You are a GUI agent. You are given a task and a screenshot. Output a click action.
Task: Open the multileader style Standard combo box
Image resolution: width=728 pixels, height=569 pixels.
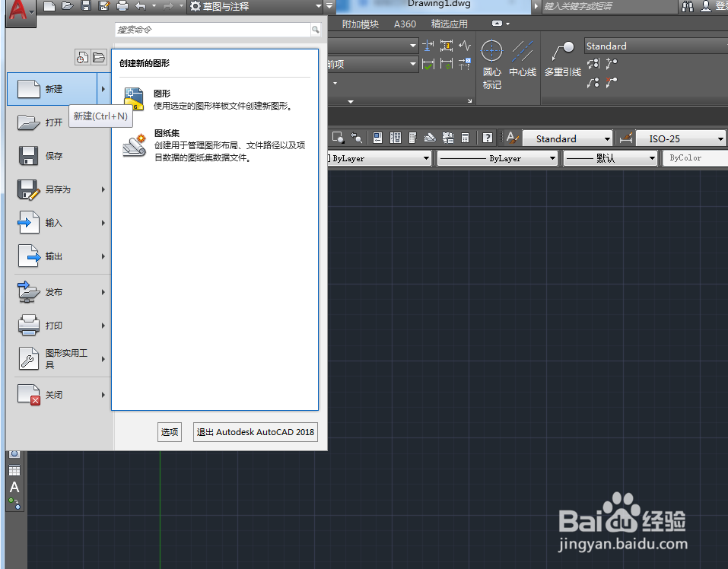tap(655, 46)
